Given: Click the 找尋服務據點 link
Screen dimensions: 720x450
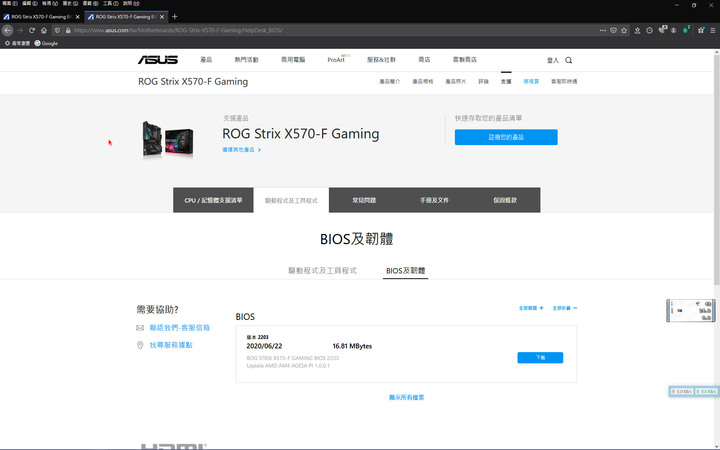Looking at the screenshot, I should pyautogui.click(x=171, y=345).
